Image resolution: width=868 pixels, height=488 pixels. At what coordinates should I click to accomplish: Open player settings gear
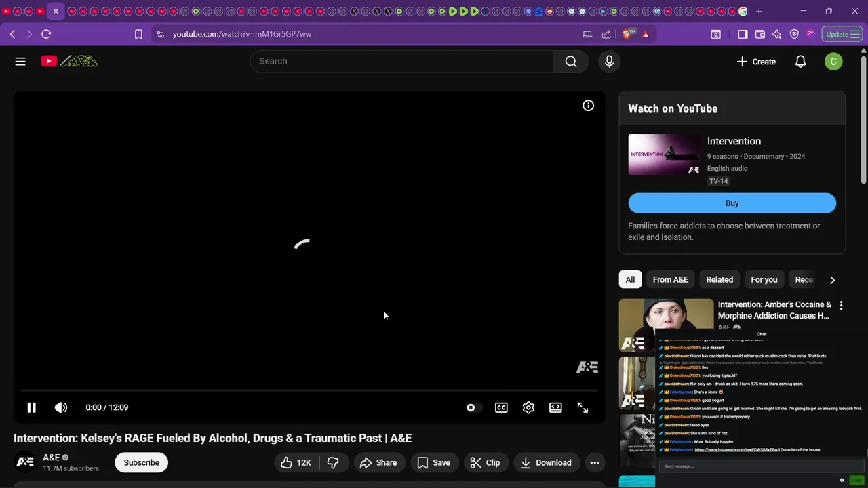(528, 407)
